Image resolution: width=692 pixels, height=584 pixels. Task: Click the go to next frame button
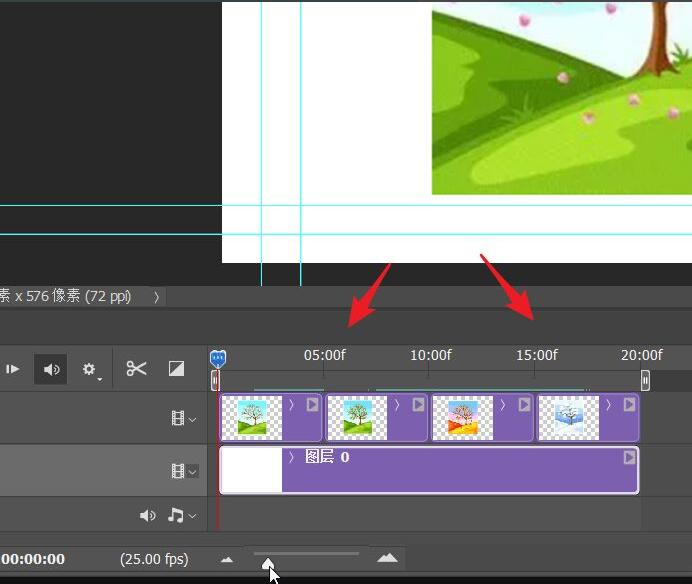click(x=12, y=369)
